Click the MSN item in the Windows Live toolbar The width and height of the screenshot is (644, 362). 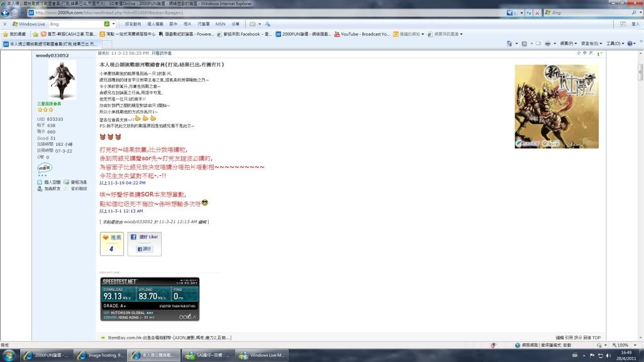point(220,24)
